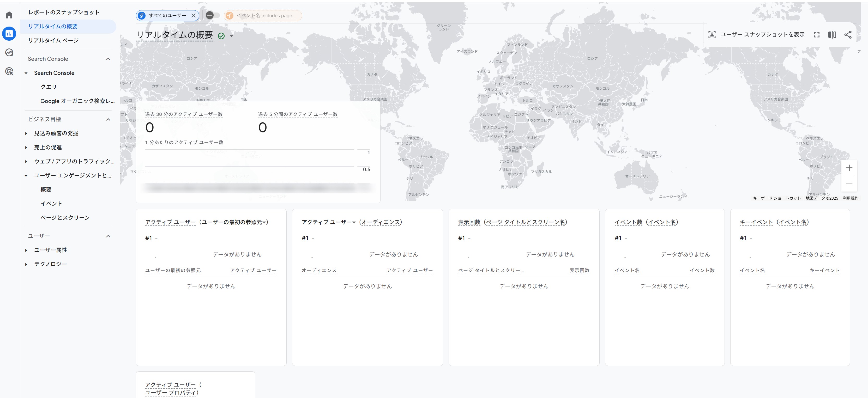Open ページとスクリーン report
The height and width of the screenshot is (398, 868).
(x=65, y=218)
